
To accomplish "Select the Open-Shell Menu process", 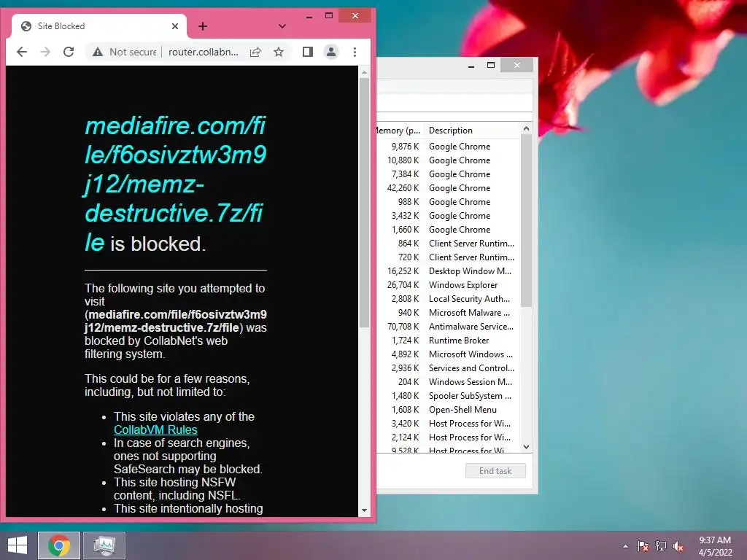I will point(449,410).
